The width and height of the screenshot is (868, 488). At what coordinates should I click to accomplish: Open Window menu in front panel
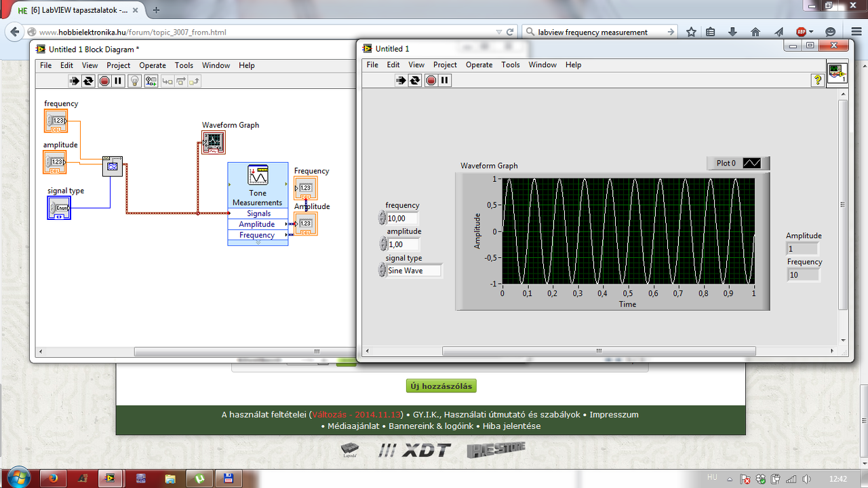point(542,64)
